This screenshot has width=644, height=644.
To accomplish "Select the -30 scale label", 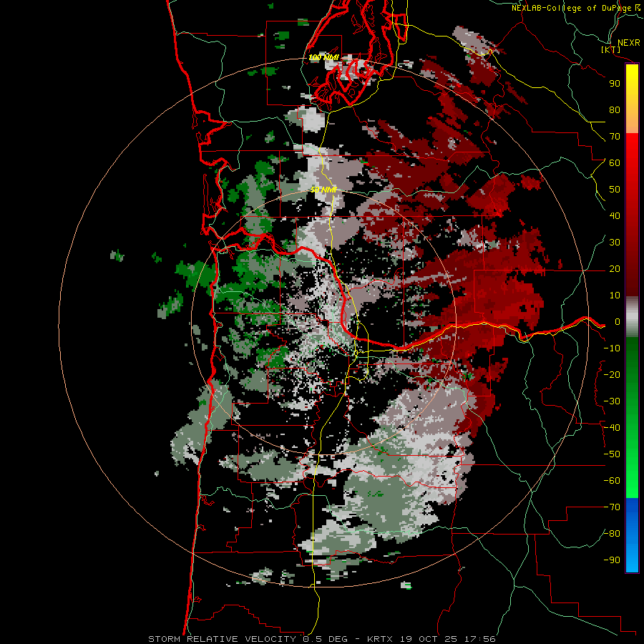I will 612,401.
